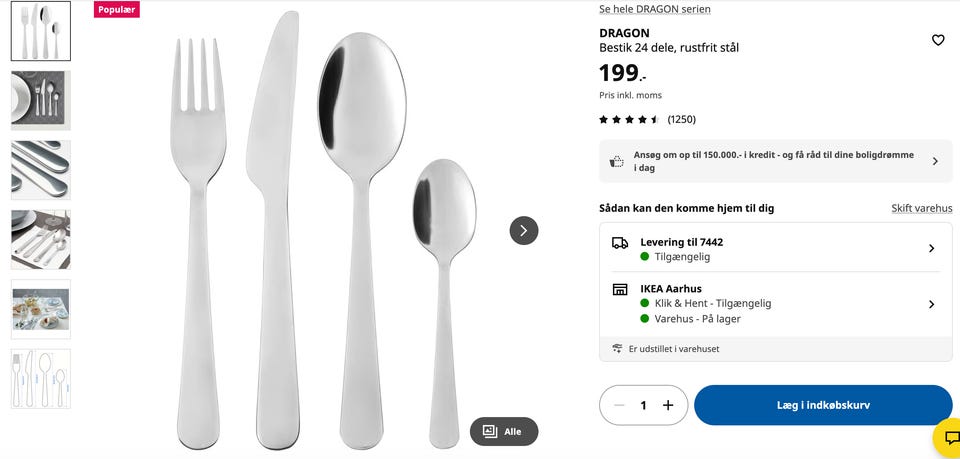Click the credit offer basket icon
The height and width of the screenshot is (459, 960).
616,162
